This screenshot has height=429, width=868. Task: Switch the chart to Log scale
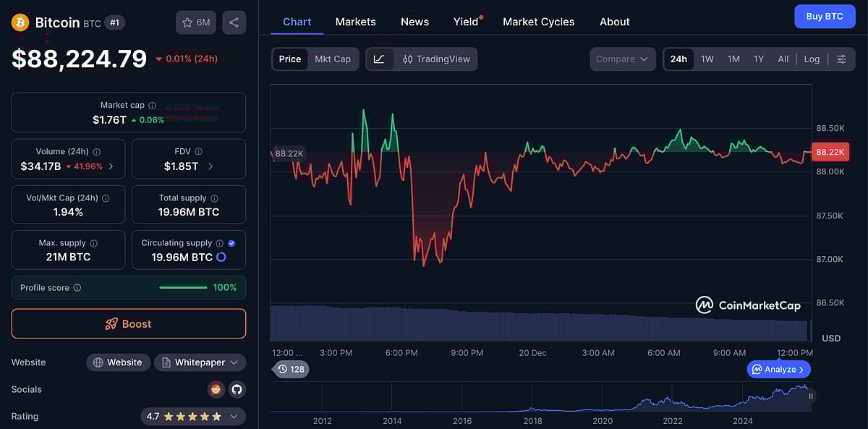[x=812, y=59]
